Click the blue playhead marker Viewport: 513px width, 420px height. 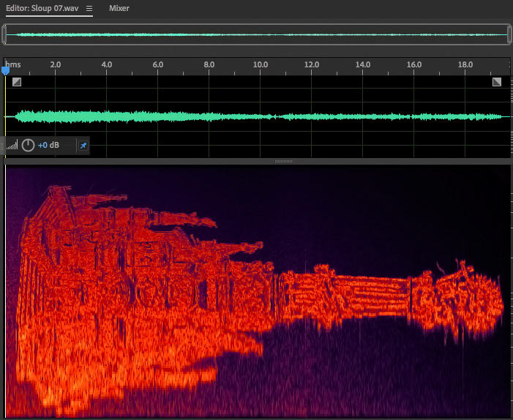5,70
